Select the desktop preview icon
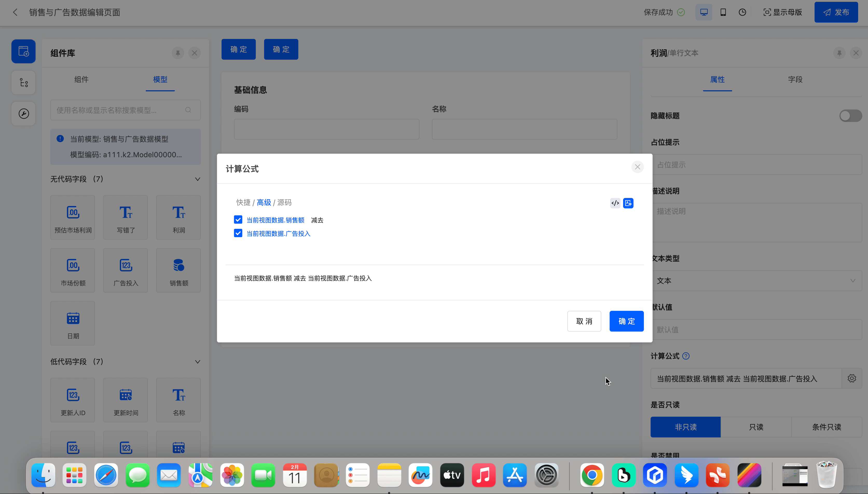 tap(704, 12)
